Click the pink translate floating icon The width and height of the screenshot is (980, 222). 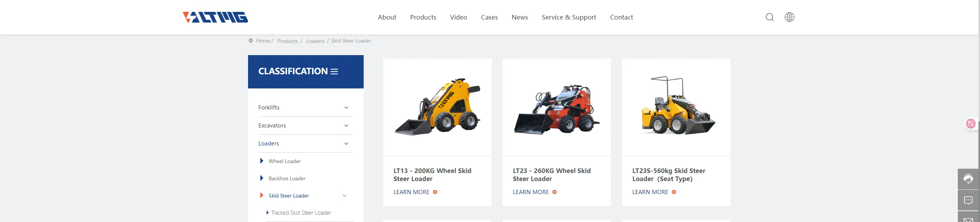click(x=971, y=124)
